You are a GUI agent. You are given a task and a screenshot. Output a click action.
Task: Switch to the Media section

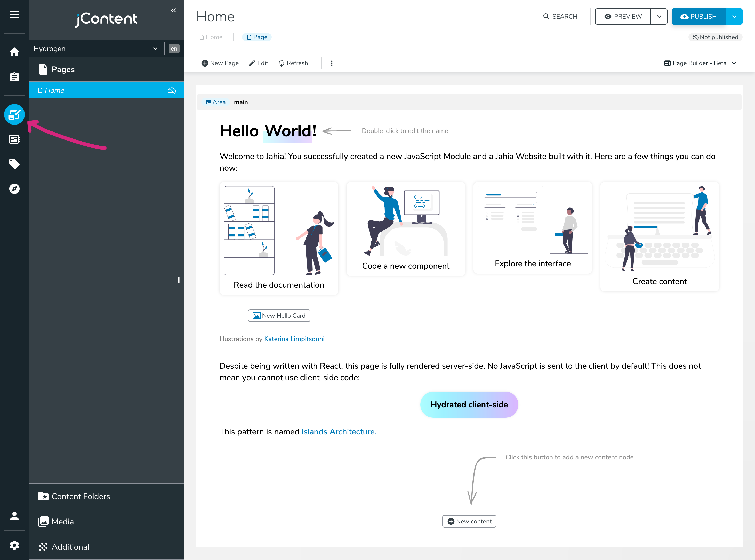62,521
